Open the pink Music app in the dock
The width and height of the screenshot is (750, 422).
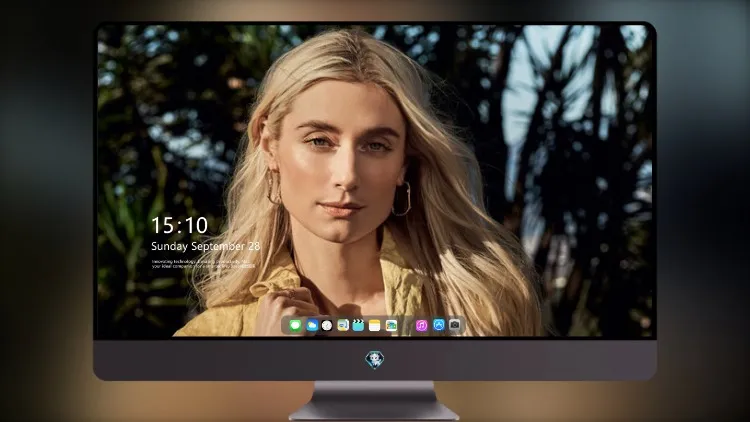(x=421, y=326)
